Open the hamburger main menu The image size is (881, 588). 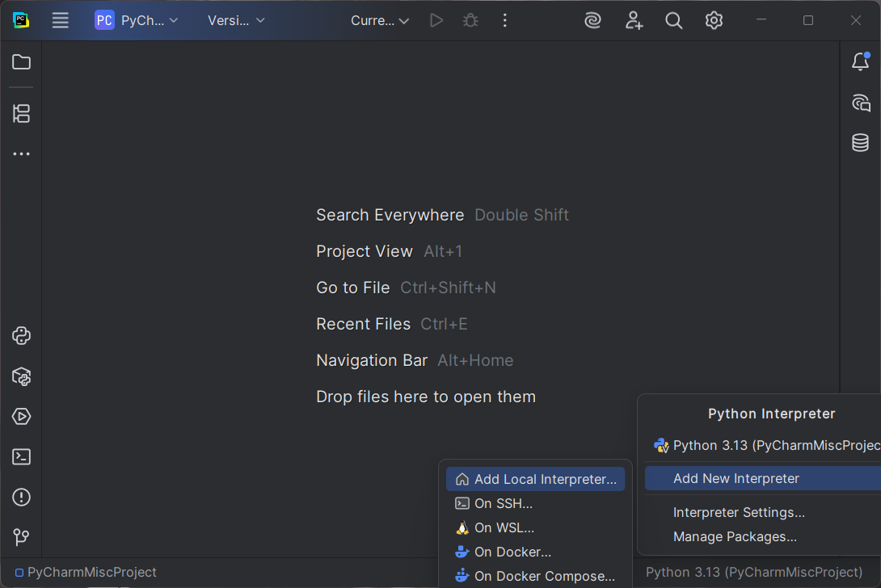61,20
